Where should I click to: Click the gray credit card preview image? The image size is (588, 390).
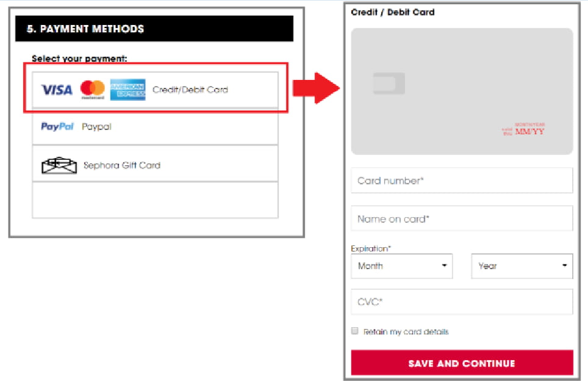coord(461,90)
